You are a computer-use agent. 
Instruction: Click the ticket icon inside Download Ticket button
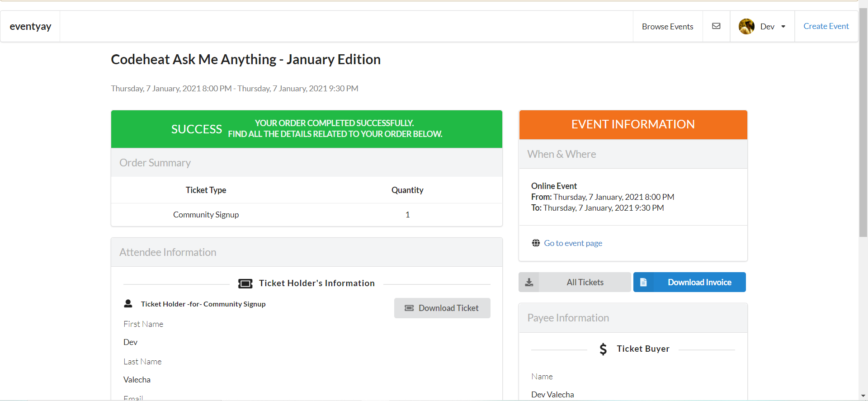point(409,308)
